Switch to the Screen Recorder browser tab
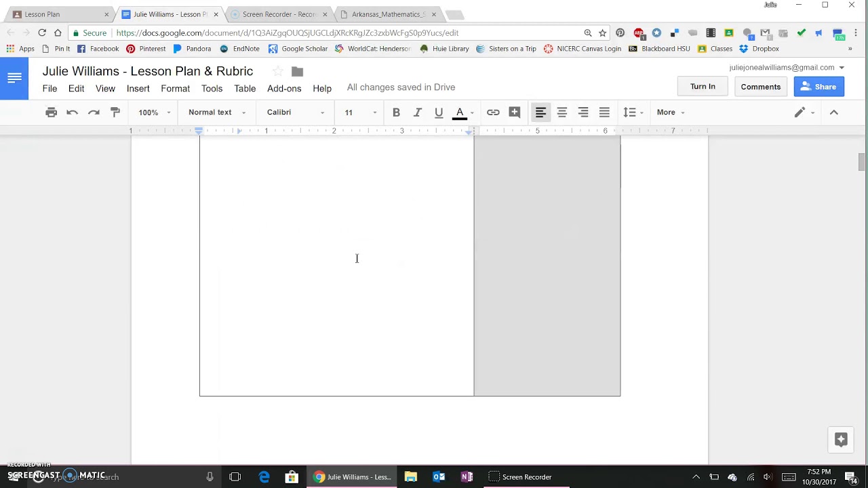868x488 pixels. pyautogui.click(x=278, y=14)
